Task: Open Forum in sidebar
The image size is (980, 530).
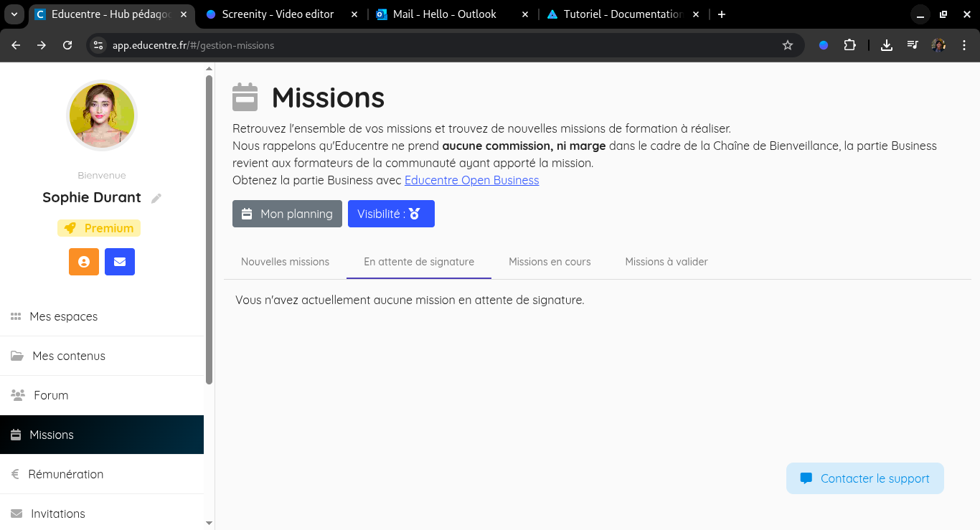Action: pyautogui.click(x=102, y=395)
